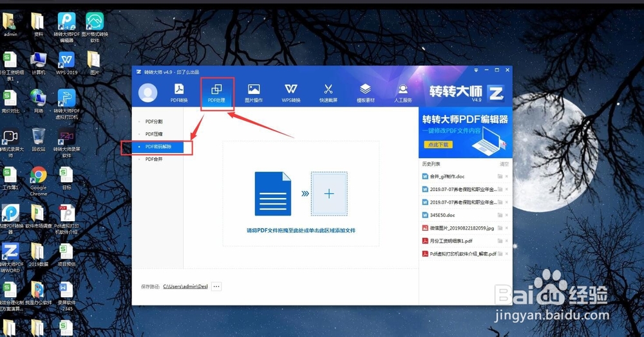Select the 工作簿1 spreadsheet on the desktop
This screenshot has height=337, width=644.
pos(10,178)
